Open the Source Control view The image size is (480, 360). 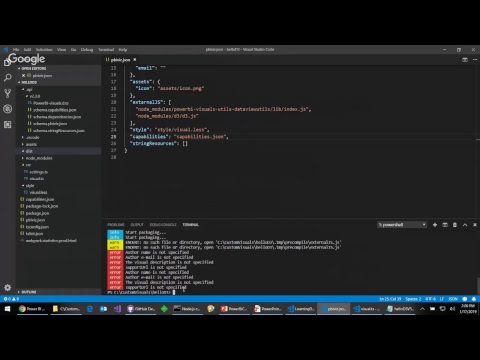7,93
